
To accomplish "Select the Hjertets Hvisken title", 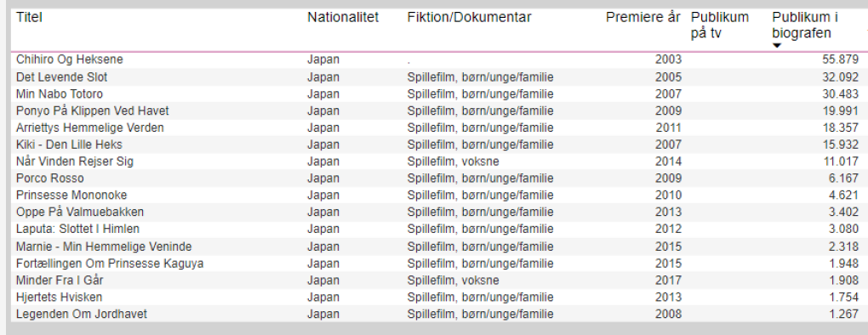I will (x=60, y=298).
